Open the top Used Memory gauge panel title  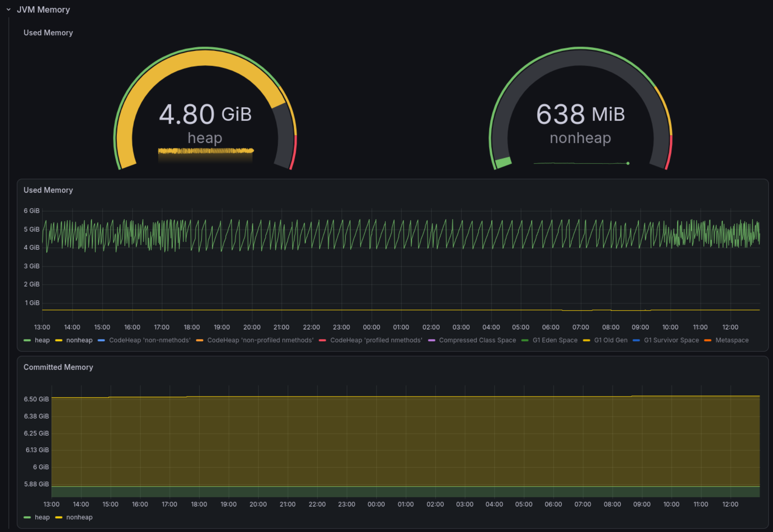(x=48, y=33)
